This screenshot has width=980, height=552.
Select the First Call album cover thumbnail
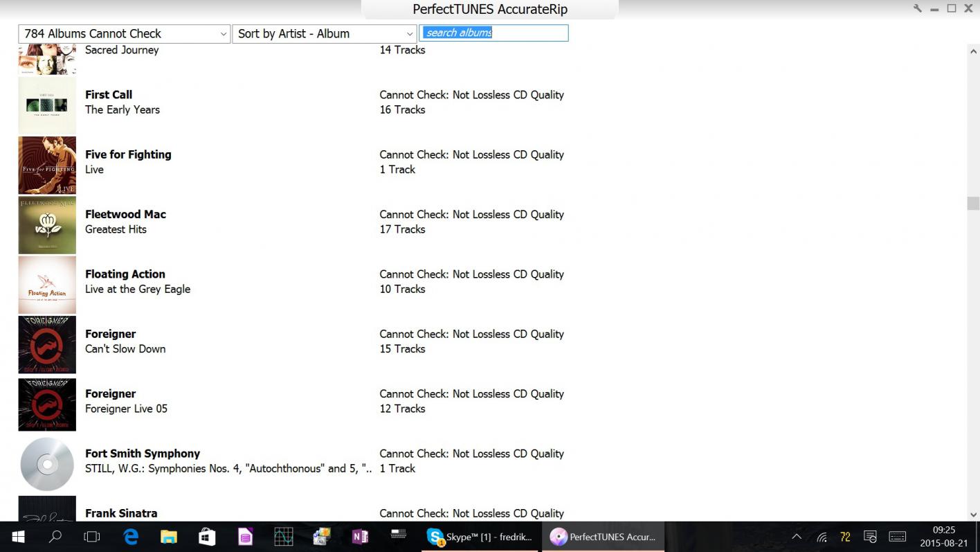tap(47, 105)
